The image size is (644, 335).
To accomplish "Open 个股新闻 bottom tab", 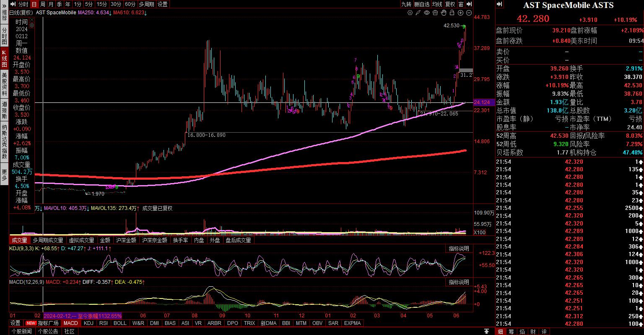I will [21, 331].
